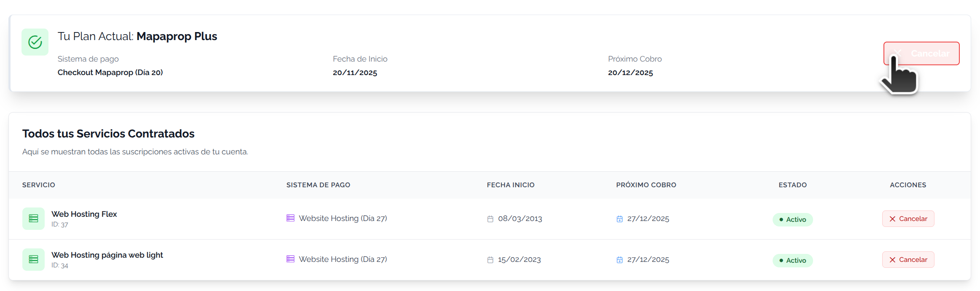Click next-charge calendar icon in página web light row
Image resolution: width=980 pixels, height=291 pixels.
pos(620,260)
